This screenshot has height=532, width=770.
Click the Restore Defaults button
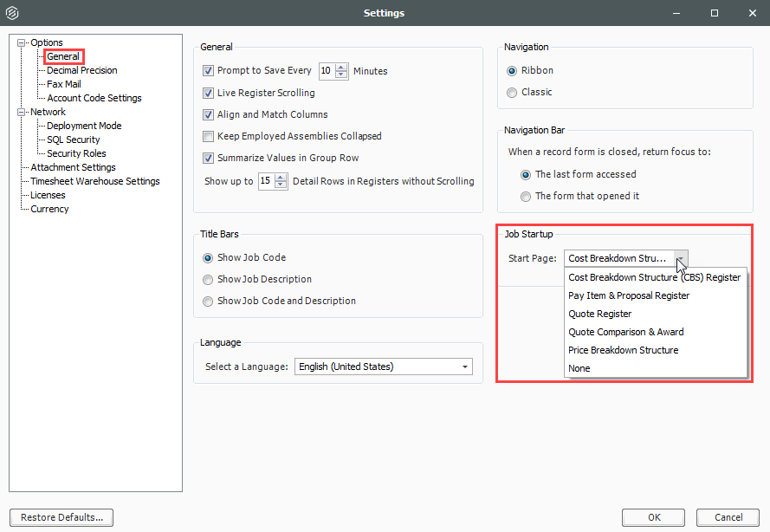pyautogui.click(x=61, y=517)
